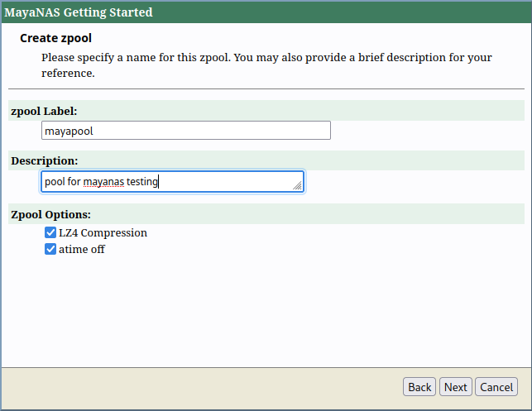This screenshot has width=532, height=411.
Task: Click the 'LZ4 Compression' option label text
Action: 103,233
